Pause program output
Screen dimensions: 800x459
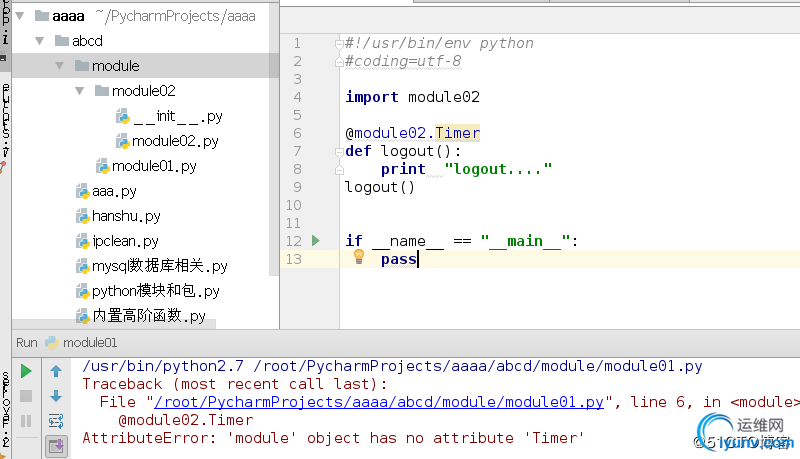coord(26,421)
